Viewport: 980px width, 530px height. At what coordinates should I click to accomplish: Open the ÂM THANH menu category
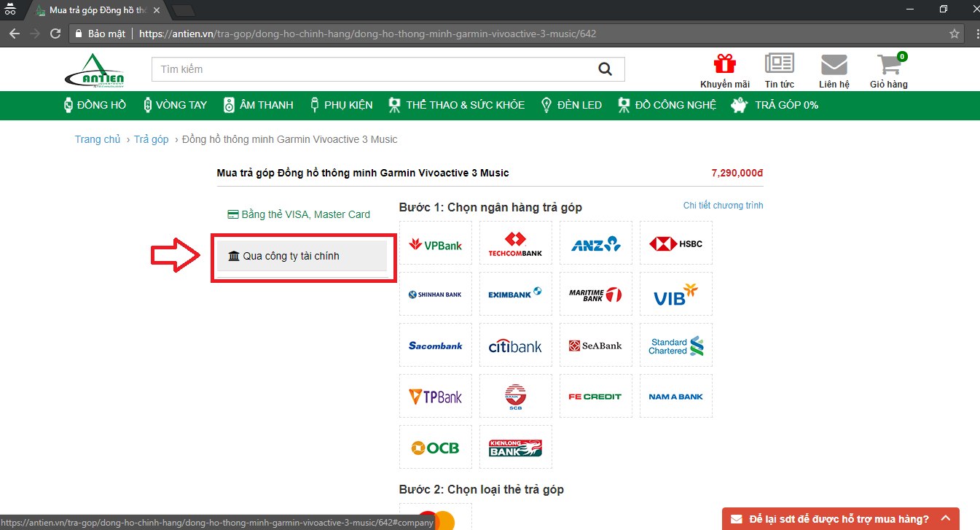pos(259,105)
